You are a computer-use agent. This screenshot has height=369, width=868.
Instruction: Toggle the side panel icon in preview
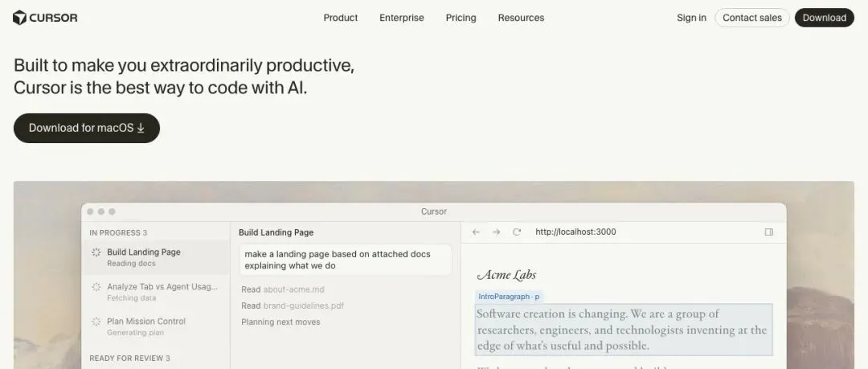point(768,232)
